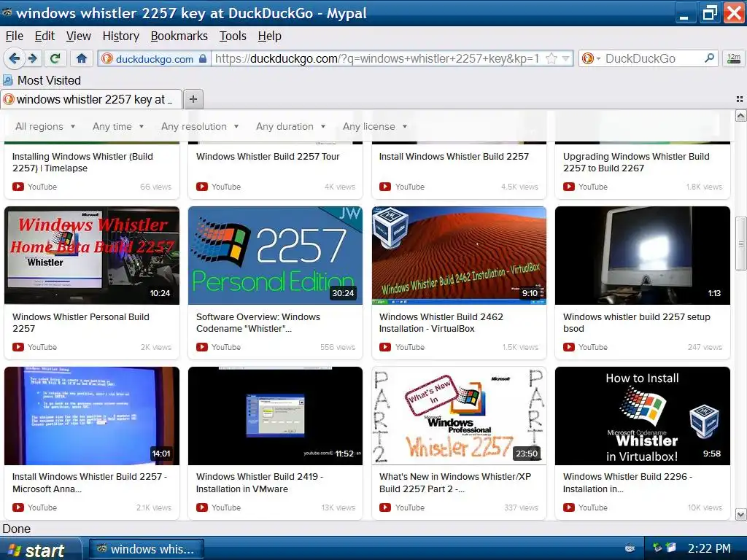The width and height of the screenshot is (747, 560).
Task: Expand the Any license filter
Action: 375,126
